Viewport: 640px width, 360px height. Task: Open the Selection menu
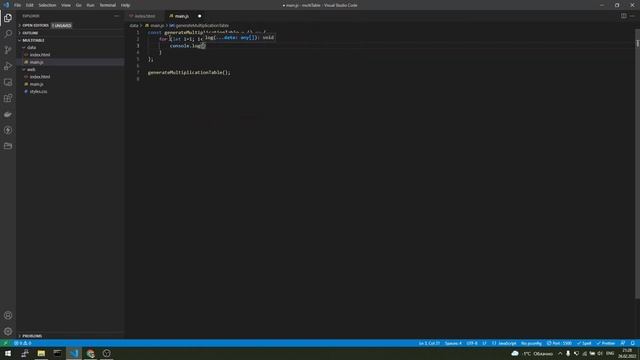pos(47,5)
